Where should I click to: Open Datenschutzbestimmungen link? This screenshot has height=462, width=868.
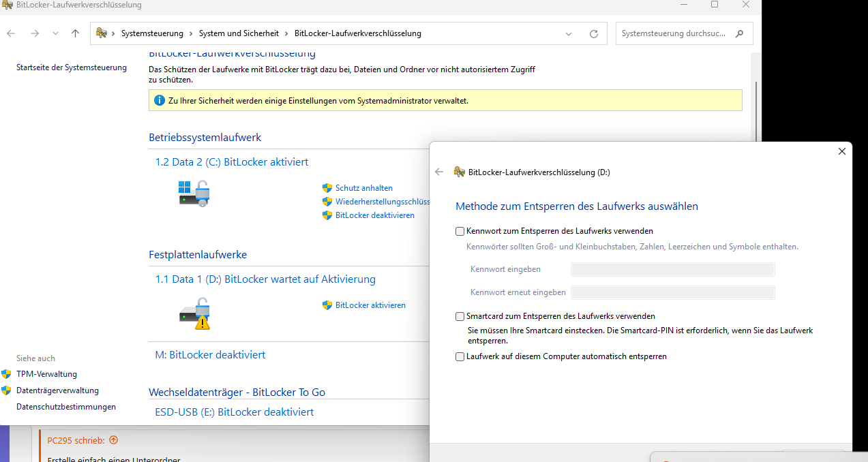(x=66, y=407)
